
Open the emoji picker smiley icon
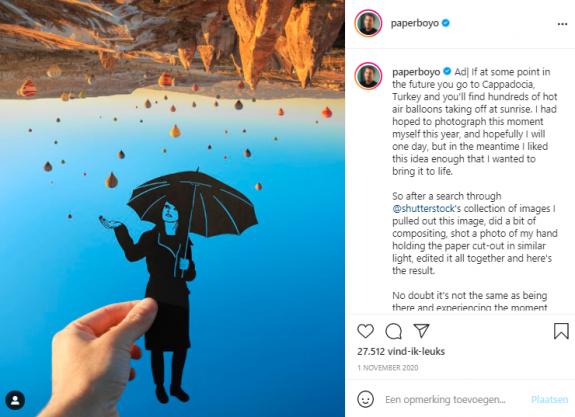point(366,399)
